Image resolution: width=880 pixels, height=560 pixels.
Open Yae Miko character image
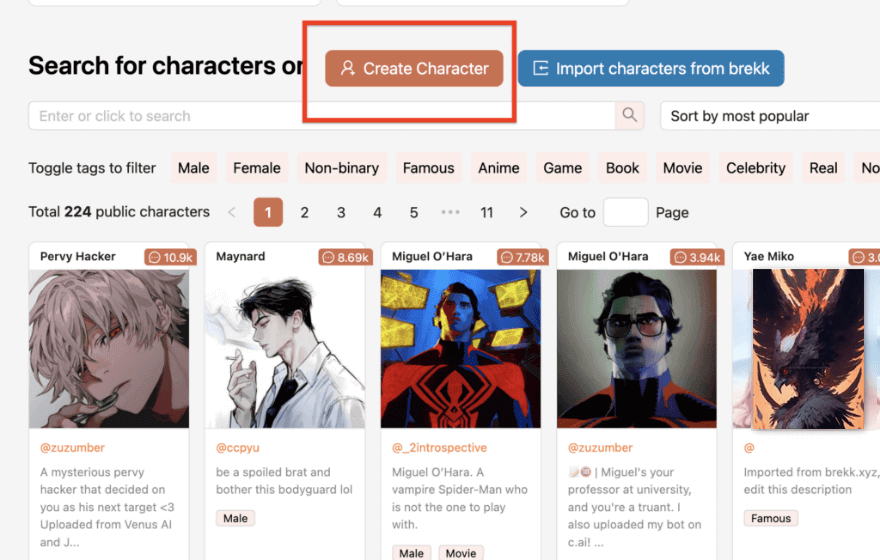[x=806, y=348]
